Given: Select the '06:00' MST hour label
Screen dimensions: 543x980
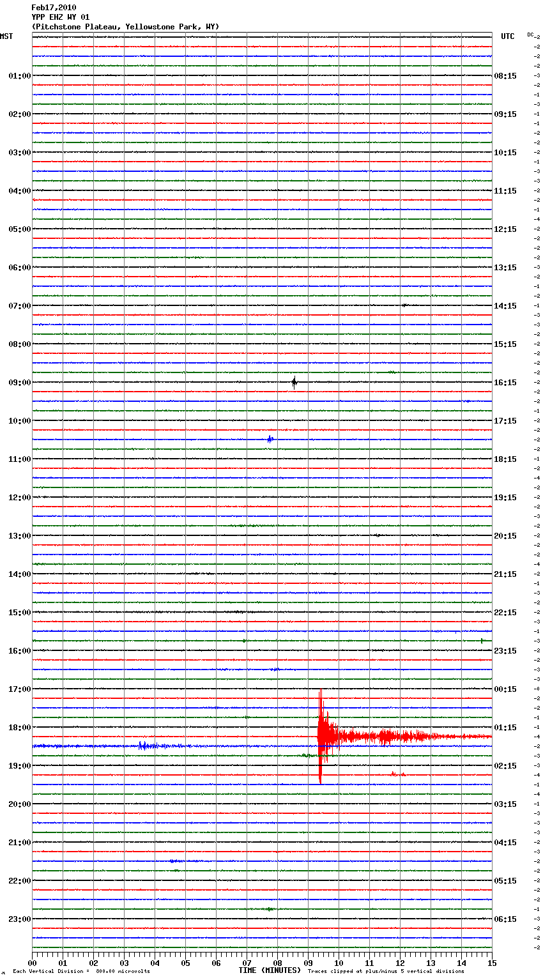Looking at the screenshot, I should 19,268.
